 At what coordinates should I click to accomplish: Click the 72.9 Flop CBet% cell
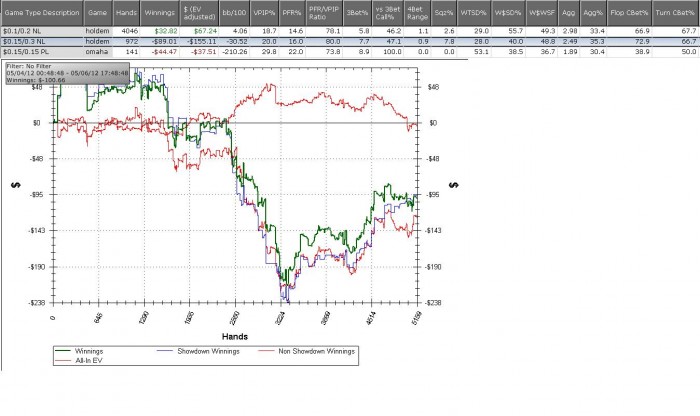629,42
